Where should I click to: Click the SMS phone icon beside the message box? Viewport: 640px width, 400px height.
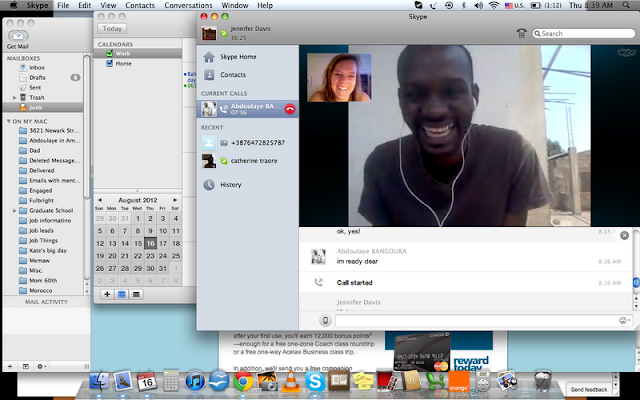(x=325, y=320)
